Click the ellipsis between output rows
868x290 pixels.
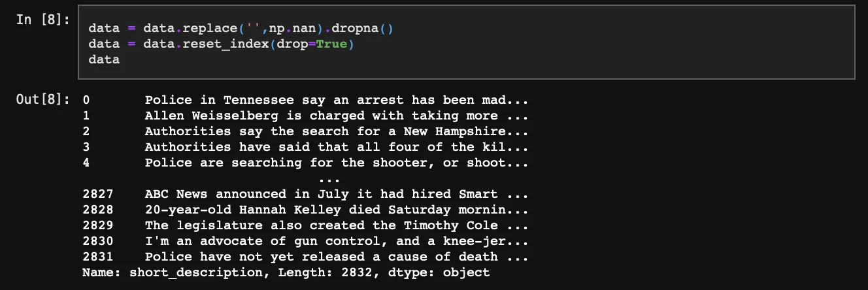tap(329, 178)
